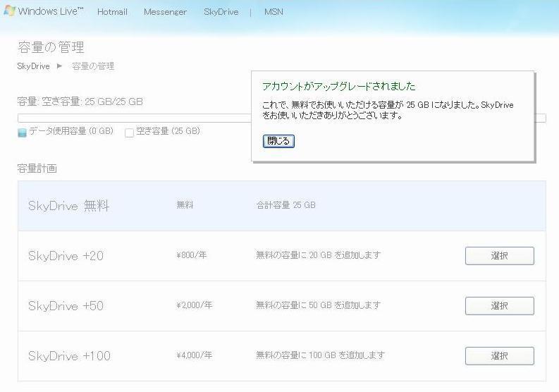The height and width of the screenshot is (392, 559).
Task: Click the データ使用容量 (0 GB) label
Action: click(x=71, y=131)
